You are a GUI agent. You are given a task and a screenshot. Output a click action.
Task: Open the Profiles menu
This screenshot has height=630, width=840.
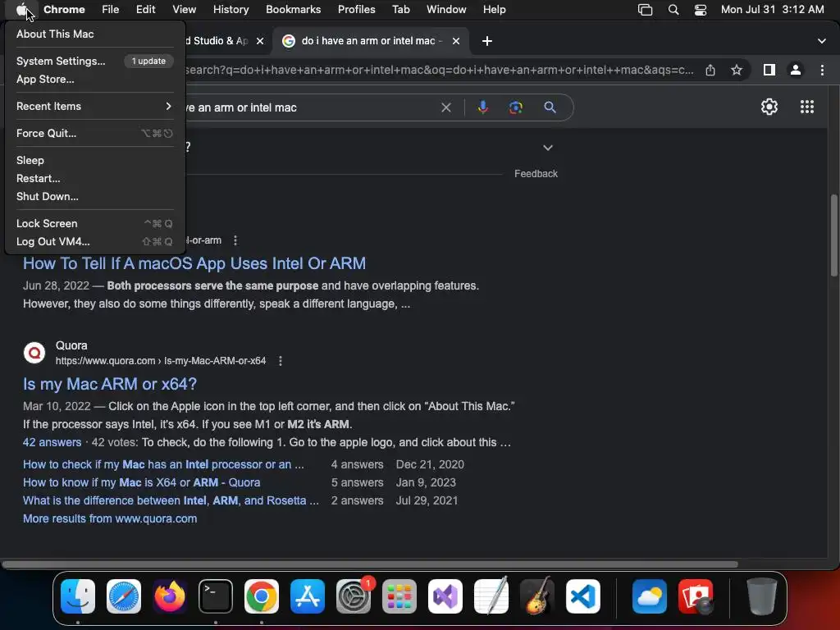point(356,9)
